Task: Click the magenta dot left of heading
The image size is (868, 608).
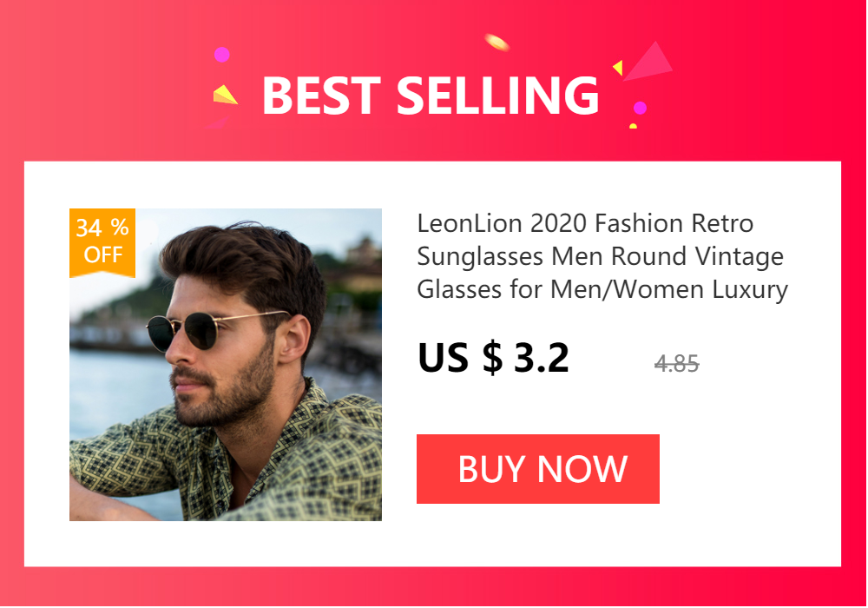Action: (x=222, y=55)
